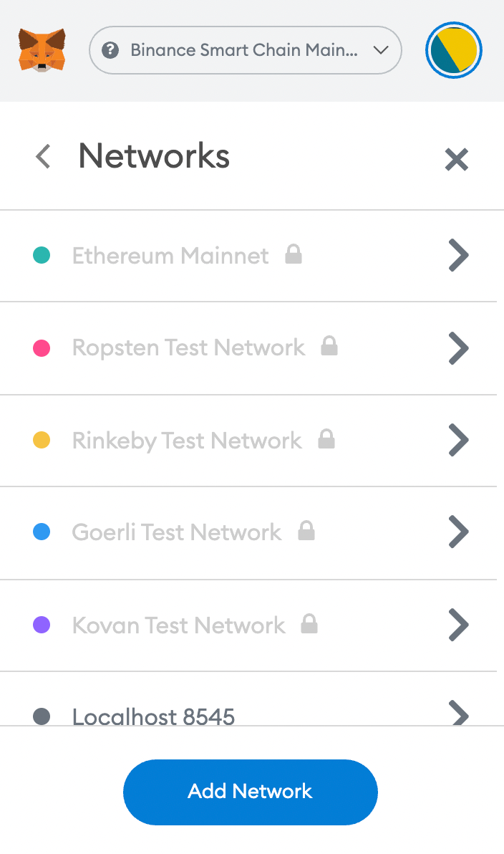This screenshot has height=854, width=504.
Task: Open the account avatar menu
Action: pos(453,50)
